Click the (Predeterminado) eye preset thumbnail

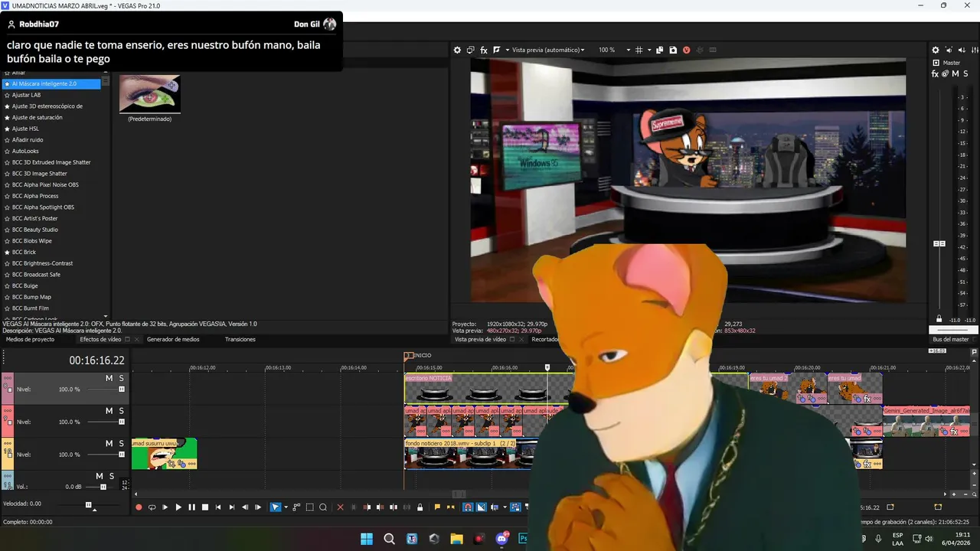click(x=149, y=93)
